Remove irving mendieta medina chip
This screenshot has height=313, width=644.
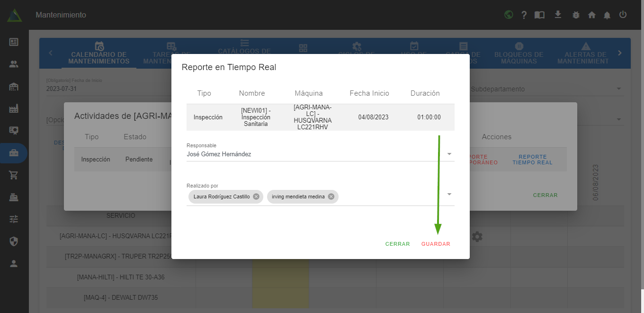pos(331,197)
